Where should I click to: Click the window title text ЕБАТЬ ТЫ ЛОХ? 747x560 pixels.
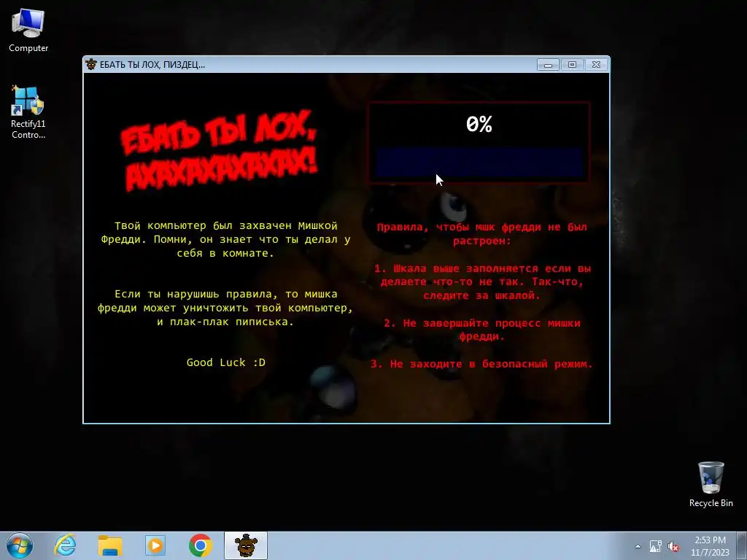[152, 65]
